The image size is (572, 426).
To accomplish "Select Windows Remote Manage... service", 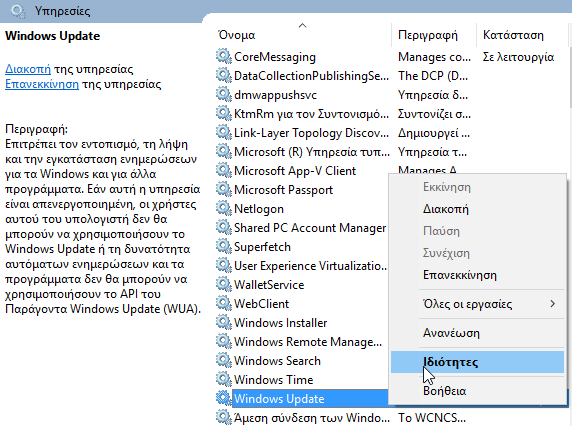I will click(x=308, y=342).
